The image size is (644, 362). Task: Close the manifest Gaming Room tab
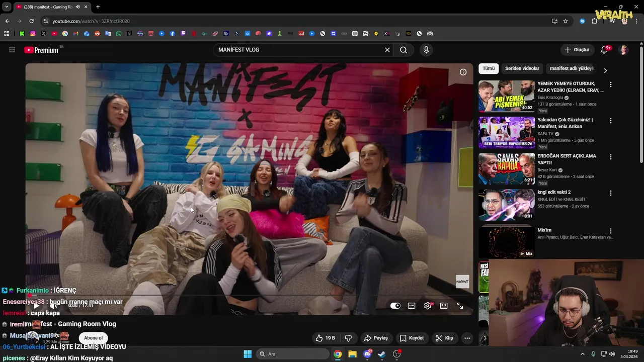click(87, 7)
